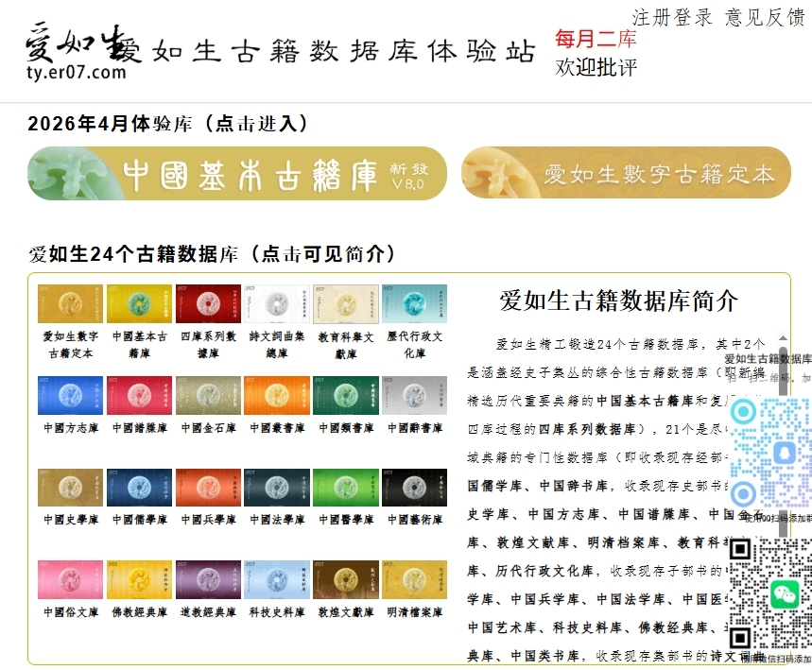
Task: Click the 爱如生数字古籍定本 database icon in grid
Action: coord(70,304)
